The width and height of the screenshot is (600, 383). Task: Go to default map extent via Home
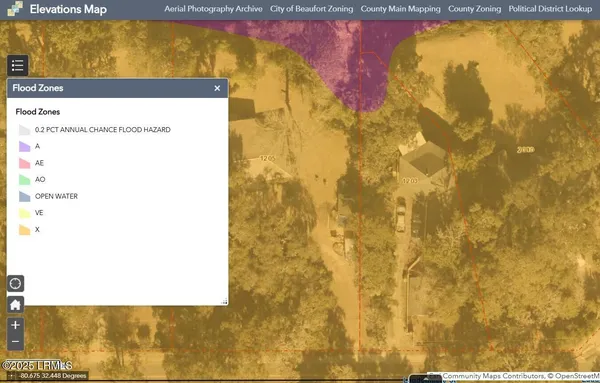(15, 305)
